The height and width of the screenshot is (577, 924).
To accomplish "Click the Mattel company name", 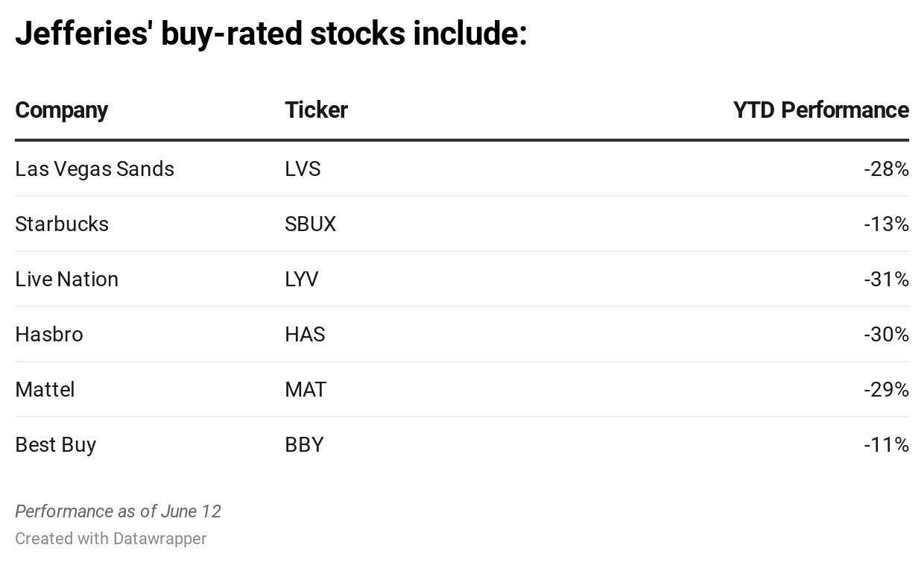I will pos(45,390).
